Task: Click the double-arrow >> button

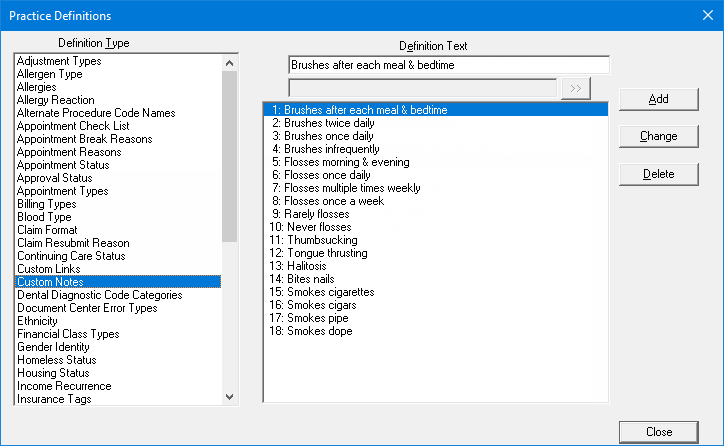Action: [x=575, y=88]
